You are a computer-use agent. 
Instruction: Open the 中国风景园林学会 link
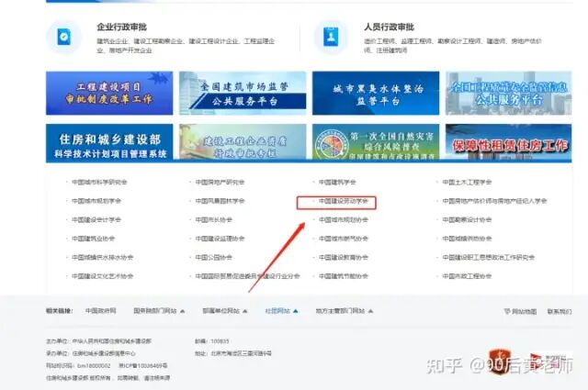click(220, 201)
